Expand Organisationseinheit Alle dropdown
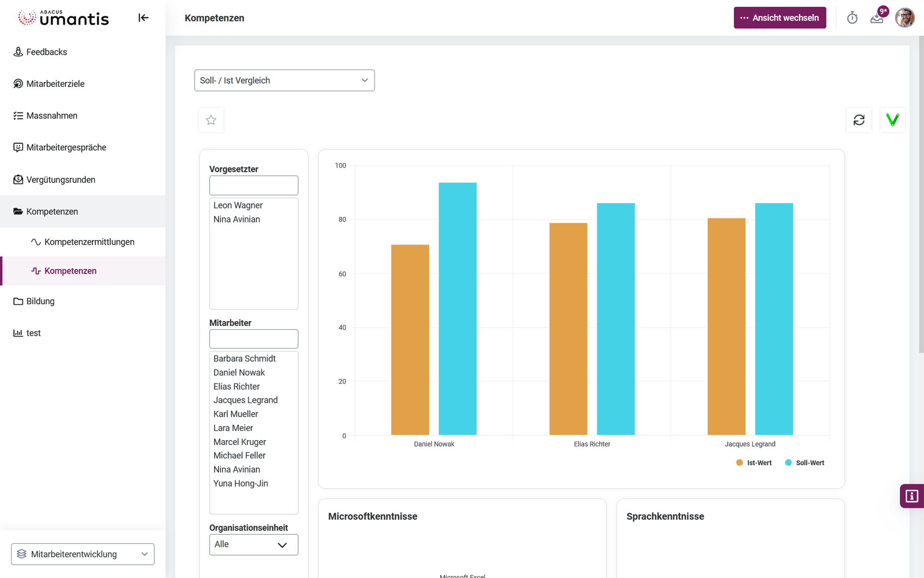 [253, 545]
